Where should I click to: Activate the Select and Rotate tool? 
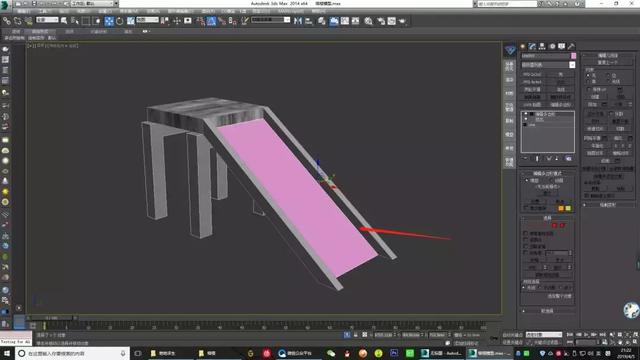(x=120, y=21)
